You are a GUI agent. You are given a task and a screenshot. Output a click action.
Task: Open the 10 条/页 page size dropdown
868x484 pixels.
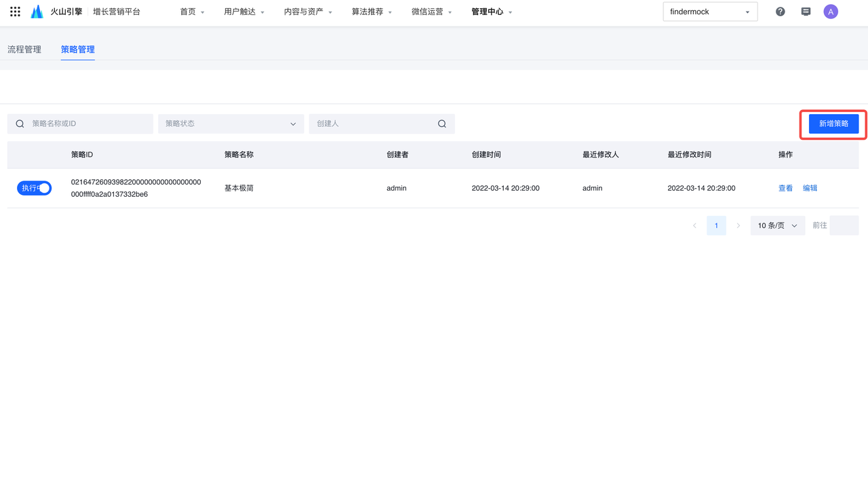pos(777,225)
